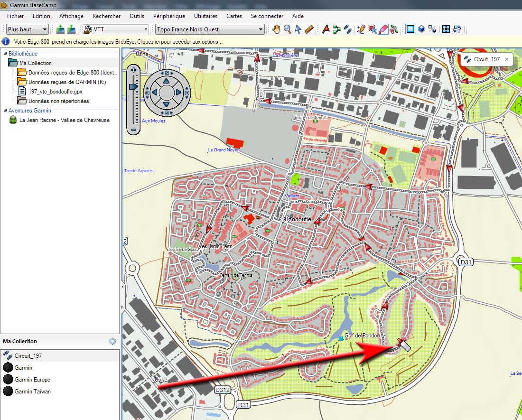Click the sync map views icon
Viewport: 522px width, 420px height.
click(x=457, y=29)
